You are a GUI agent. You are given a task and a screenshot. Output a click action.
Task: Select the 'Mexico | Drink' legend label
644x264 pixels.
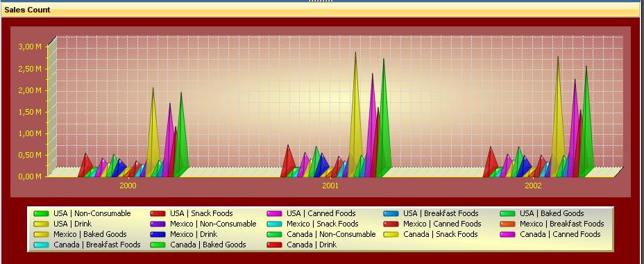tap(194, 234)
